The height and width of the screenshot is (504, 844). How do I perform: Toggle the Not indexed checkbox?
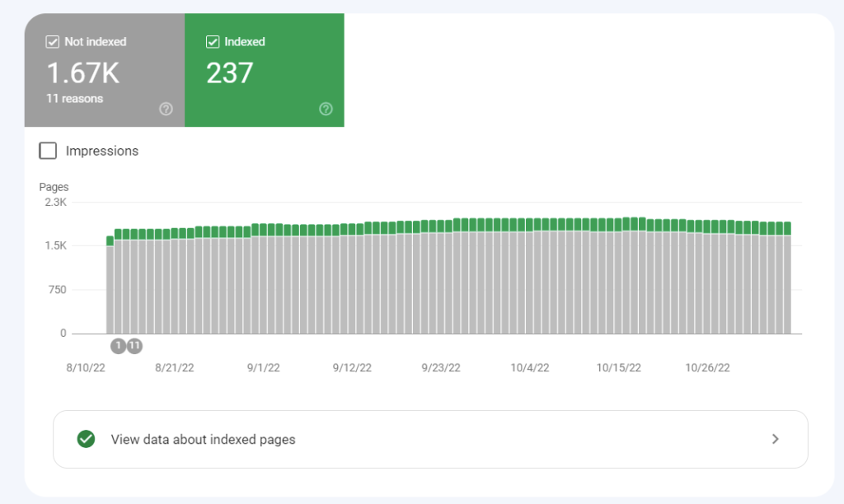(x=54, y=41)
